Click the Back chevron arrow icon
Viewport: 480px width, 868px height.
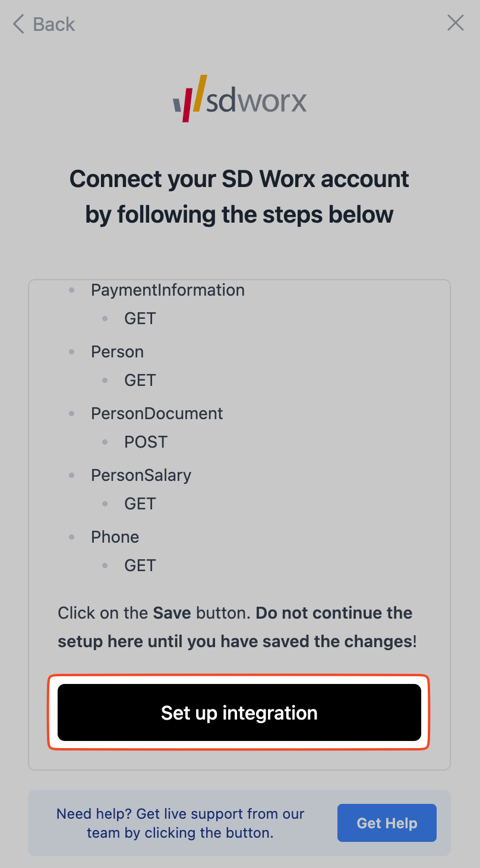(x=18, y=24)
